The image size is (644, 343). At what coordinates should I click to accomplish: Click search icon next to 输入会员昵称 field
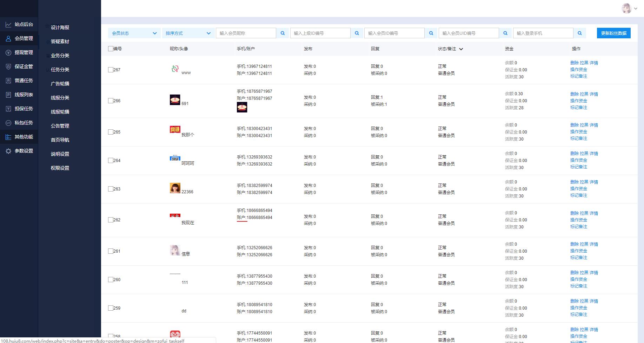(x=283, y=33)
